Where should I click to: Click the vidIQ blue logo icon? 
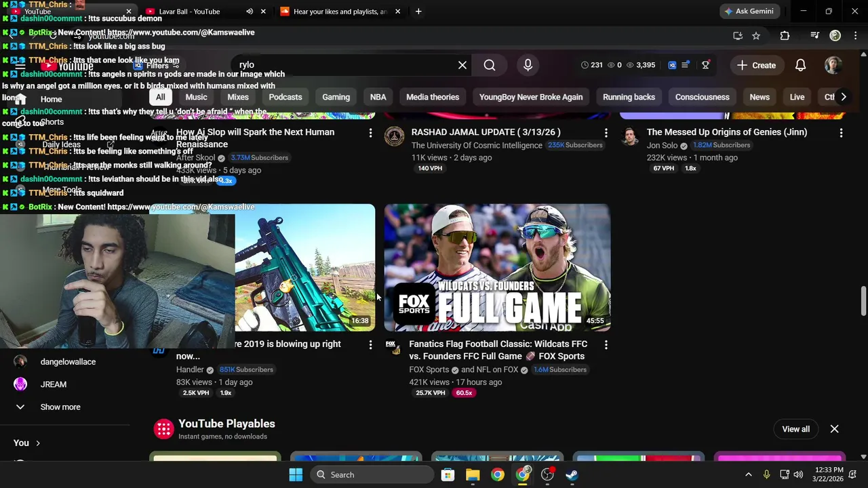[x=672, y=65]
